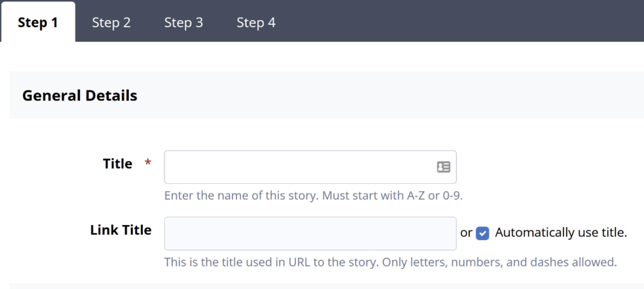Open the Step 3 tab
Image resolution: width=644 pixels, height=289 pixels.
point(184,23)
